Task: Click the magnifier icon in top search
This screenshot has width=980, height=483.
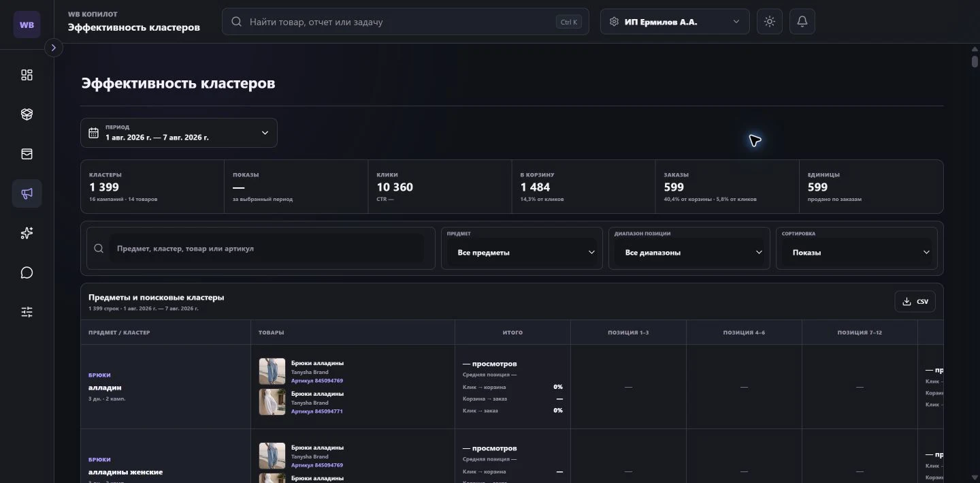Action: [237, 22]
